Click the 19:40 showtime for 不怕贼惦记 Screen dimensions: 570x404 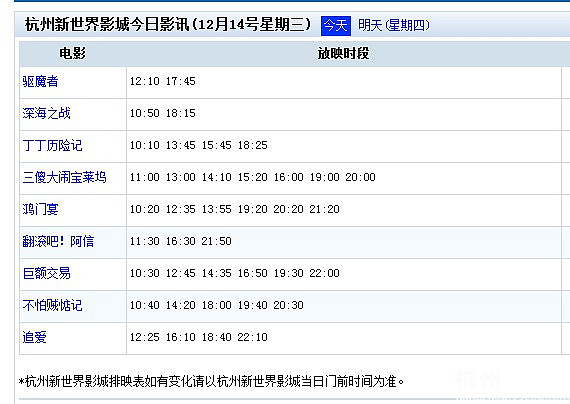tap(253, 305)
